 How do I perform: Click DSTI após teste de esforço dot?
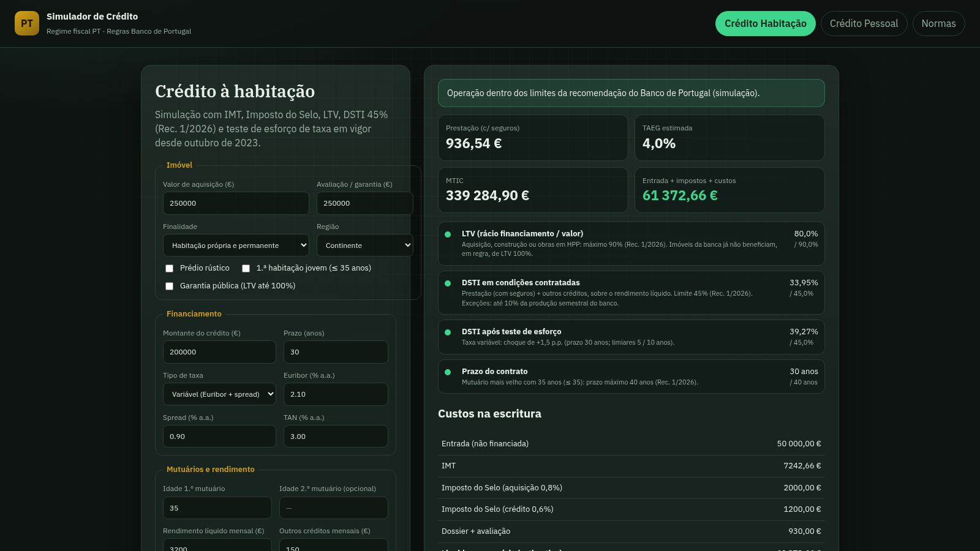448,332
